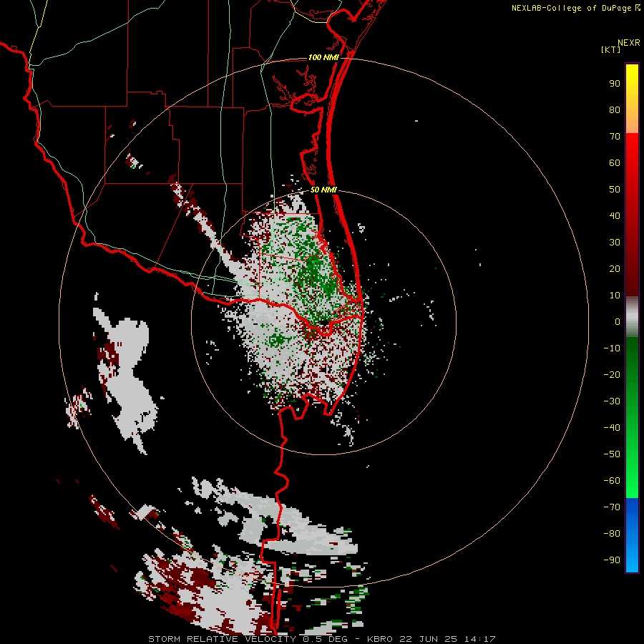Image resolution: width=644 pixels, height=644 pixels.
Task: Click the NEXR legend title
Action: (628, 43)
